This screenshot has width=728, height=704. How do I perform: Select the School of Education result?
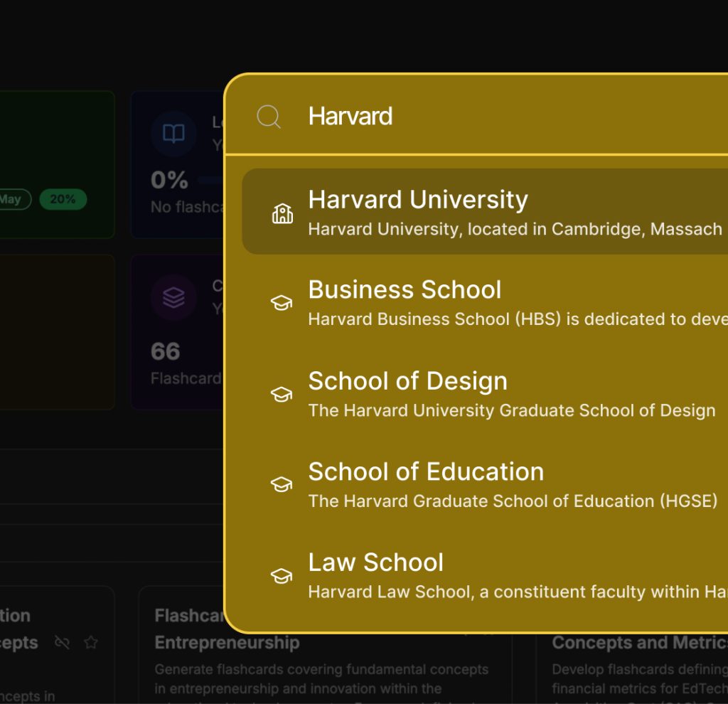pos(485,485)
